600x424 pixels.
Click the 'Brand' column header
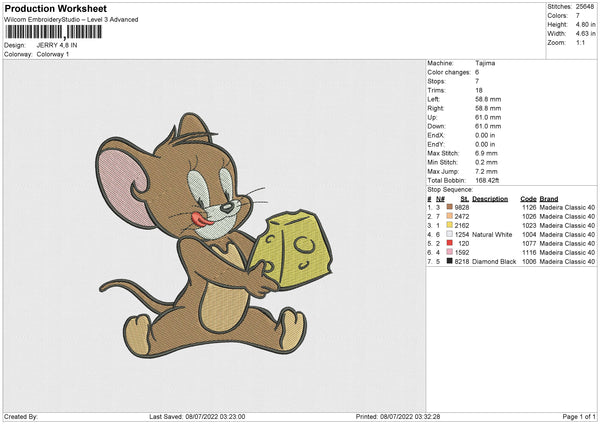point(549,199)
